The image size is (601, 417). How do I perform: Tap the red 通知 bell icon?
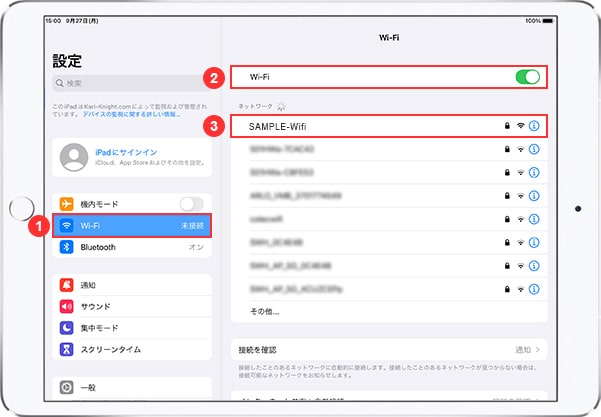click(66, 285)
